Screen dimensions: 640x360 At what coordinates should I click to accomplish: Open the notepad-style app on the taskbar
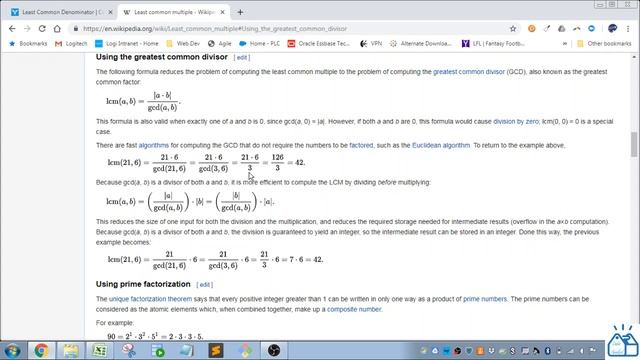pos(187,351)
